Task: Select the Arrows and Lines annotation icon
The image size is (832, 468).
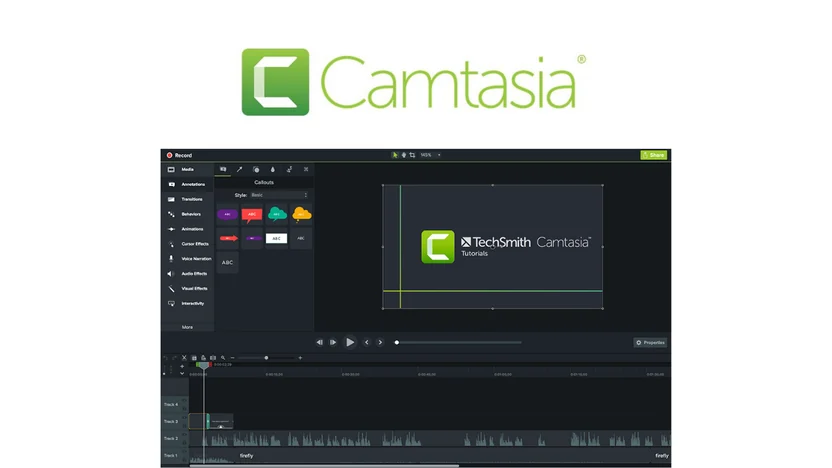Action: pyautogui.click(x=239, y=169)
